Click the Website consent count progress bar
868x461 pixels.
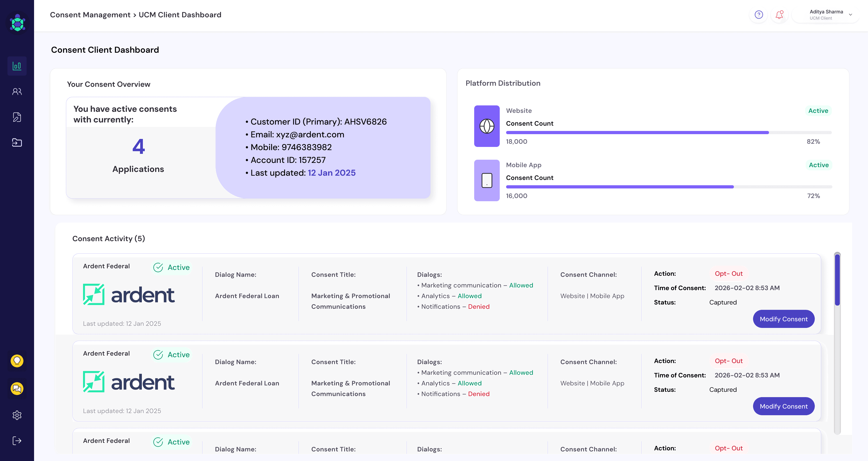[669, 133]
